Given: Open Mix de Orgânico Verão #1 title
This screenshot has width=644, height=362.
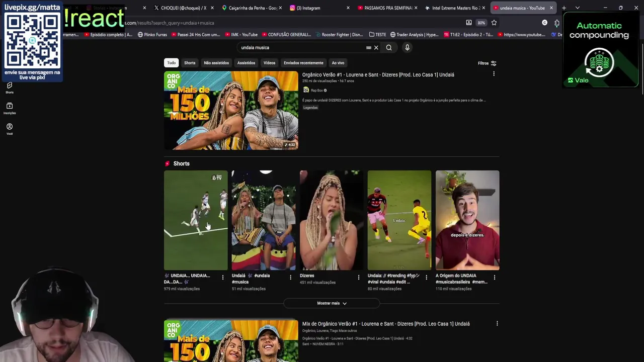Looking at the screenshot, I should pyautogui.click(x=386, y=324).
